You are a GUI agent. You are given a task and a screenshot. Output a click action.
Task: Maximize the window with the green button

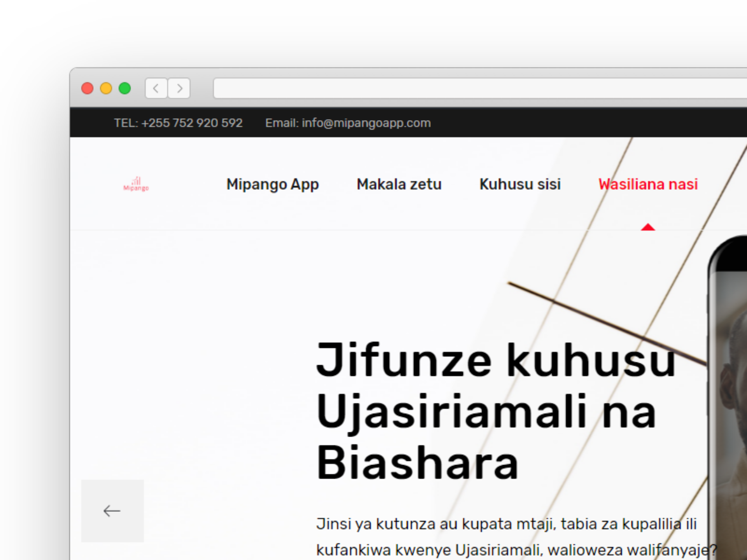click(x=124, y=88)
